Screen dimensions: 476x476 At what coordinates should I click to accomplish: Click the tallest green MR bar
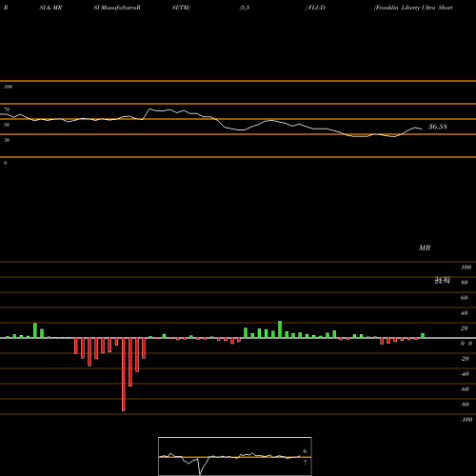[280, 329]
